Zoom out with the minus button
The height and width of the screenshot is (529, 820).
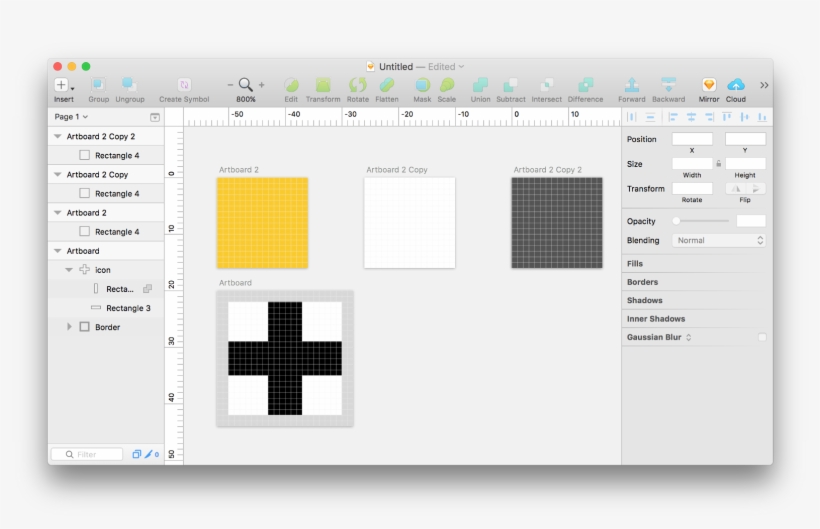pyautogui.click(x=230, y=85)
